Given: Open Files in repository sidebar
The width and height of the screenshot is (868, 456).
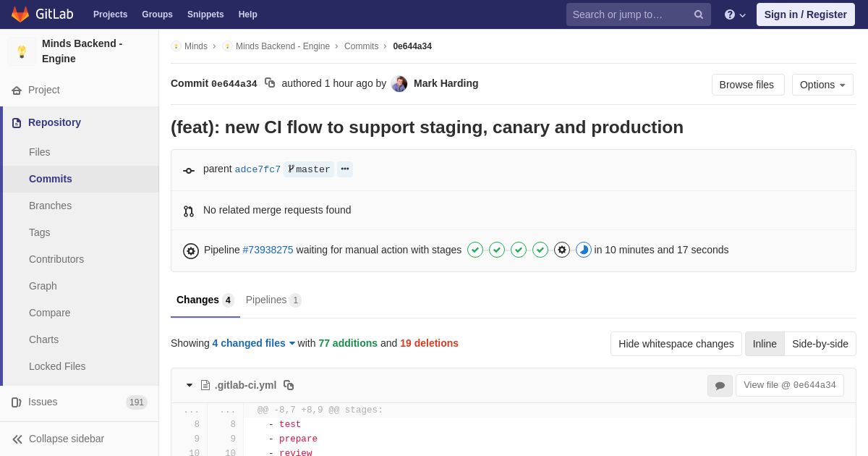Looking at the screenshot, I should (81, 152).
